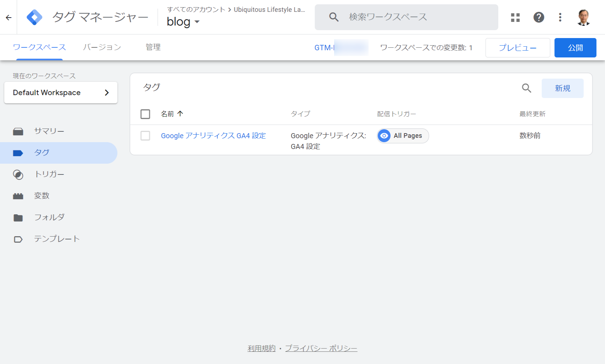Click the search icon in タグ panel

526,88
